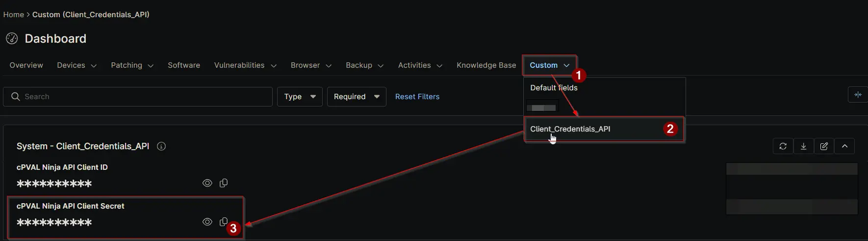Click the Dashboard page title
Image resolution: width=868 pixels, height=241 pixels.
pyautogui.click(x=55, y=38)
